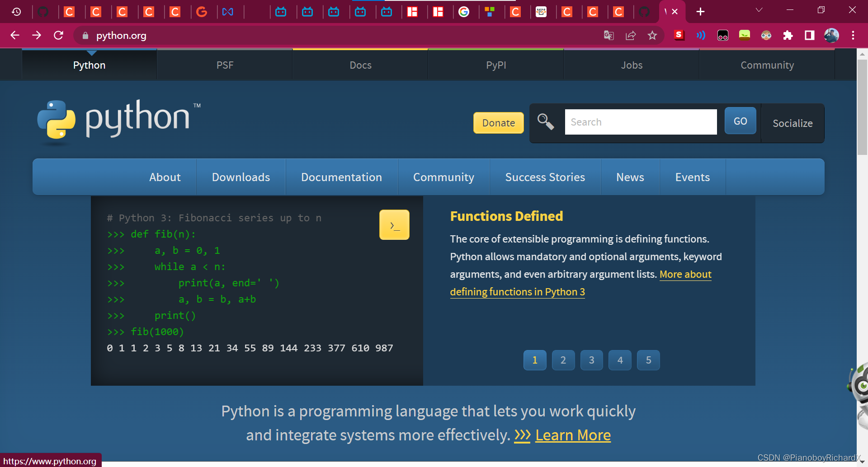Image resolution: width=868 pixels, height=467 pixels.
Task: Click the 'Functions Defined' heading
Action: point(506,216)
